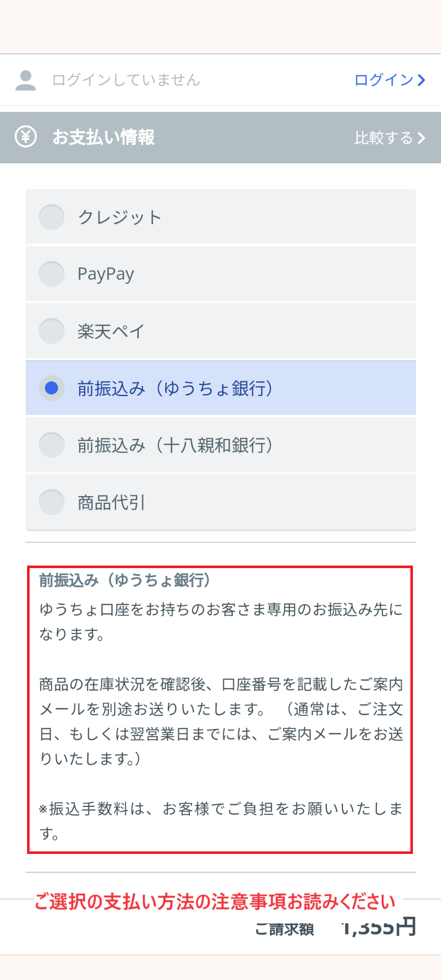Select the 商品代引 radio button
Screen dimensions: 441x980
click(52, 502)
